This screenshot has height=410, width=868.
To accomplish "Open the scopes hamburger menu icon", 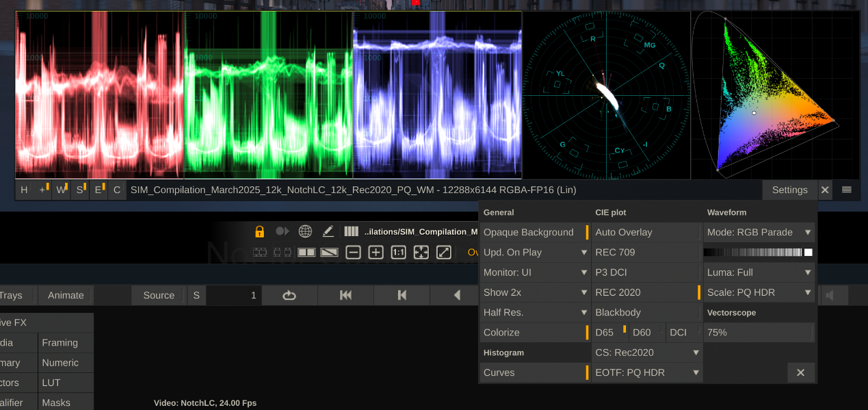I will 847,190.
